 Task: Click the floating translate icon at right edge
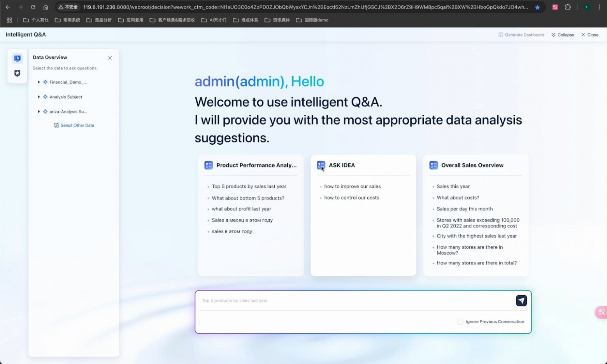point(602,312)
